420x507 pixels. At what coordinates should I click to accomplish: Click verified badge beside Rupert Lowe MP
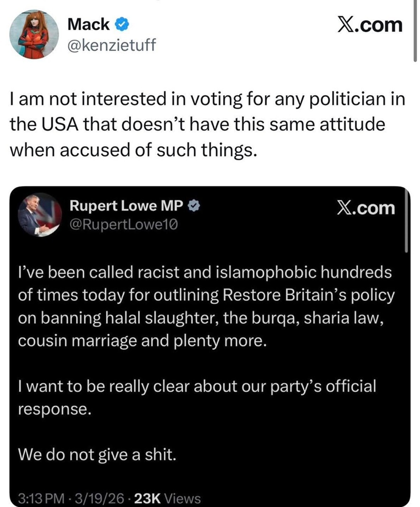click(x=195, y=205)
